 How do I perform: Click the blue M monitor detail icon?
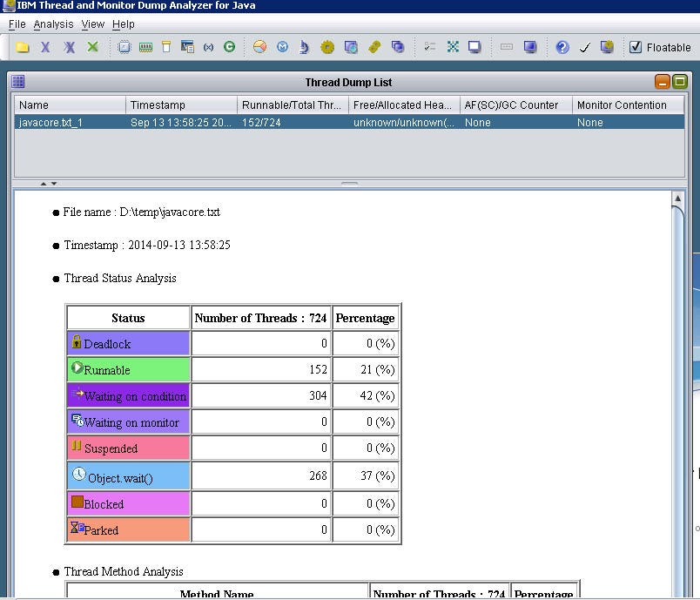pyautogui.click(x=283, y=47)
